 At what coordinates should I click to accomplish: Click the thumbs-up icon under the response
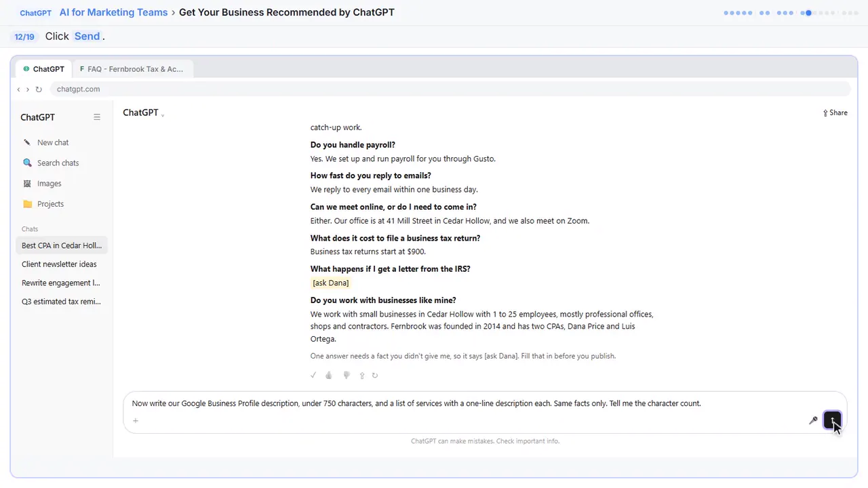(329, 375)
